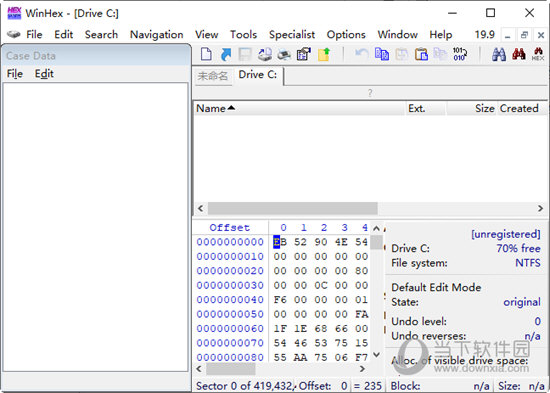Click the blue binoculars Find Text icon
Image resolution: width=550 pixels, height=393 pixels.
pyautogui.click(x=498, y=54)
